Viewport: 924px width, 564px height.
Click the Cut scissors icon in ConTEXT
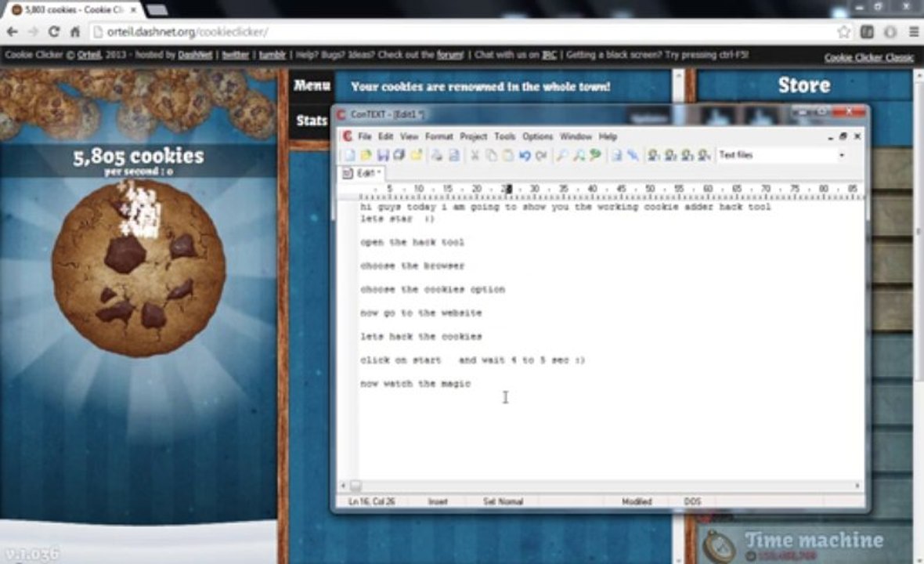point(475,155)
